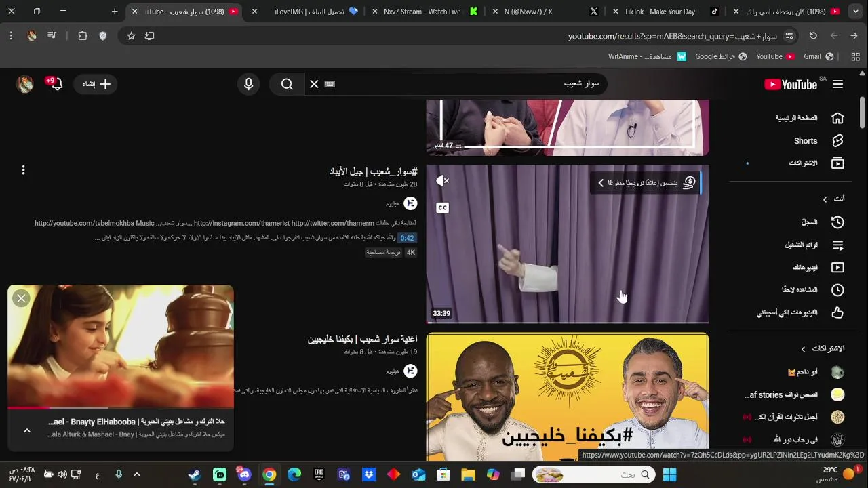Open Subscriptions (الاشتراكات) feed icon in sidebar

[837, 163]
